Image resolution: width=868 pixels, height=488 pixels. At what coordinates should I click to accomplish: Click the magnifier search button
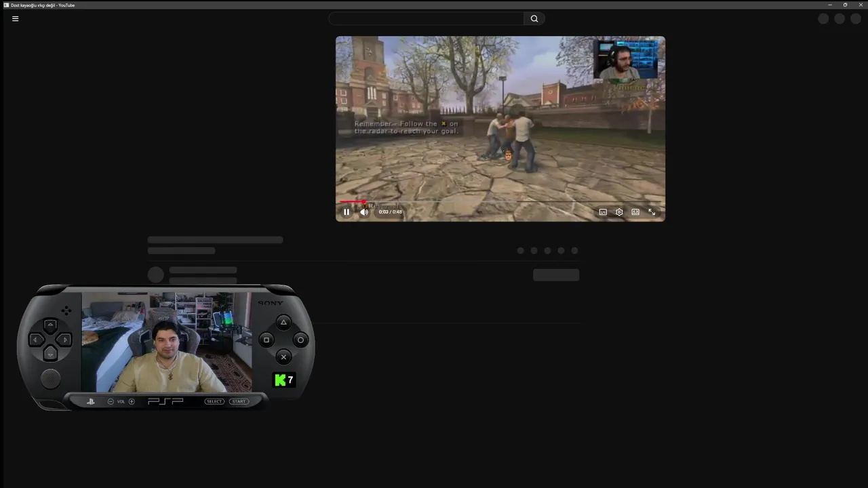coord(534,19)
